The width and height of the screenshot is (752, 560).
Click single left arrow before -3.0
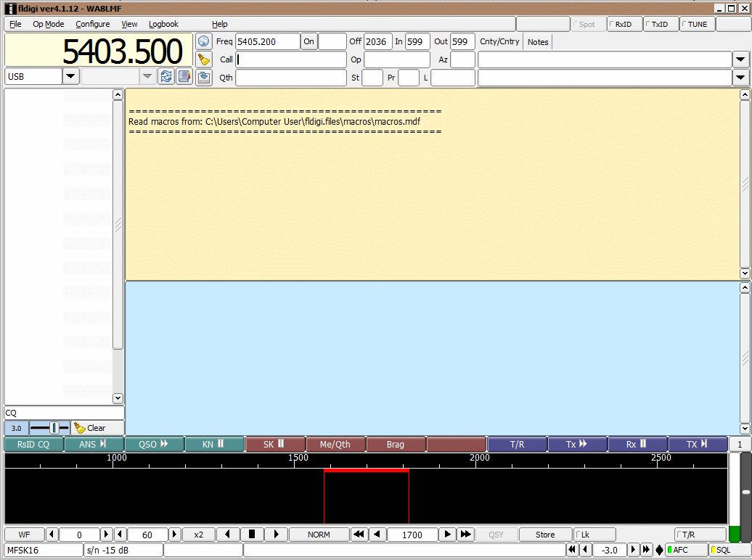point(585,549)
